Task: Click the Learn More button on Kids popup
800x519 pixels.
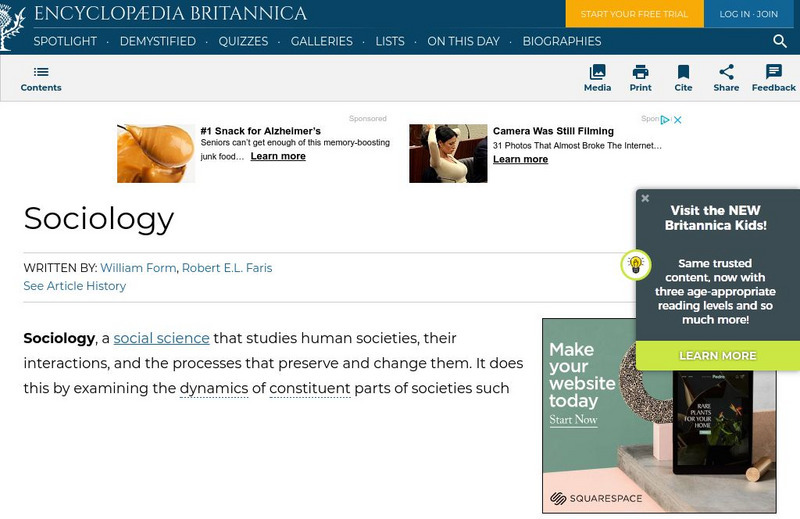Action: 717,356
